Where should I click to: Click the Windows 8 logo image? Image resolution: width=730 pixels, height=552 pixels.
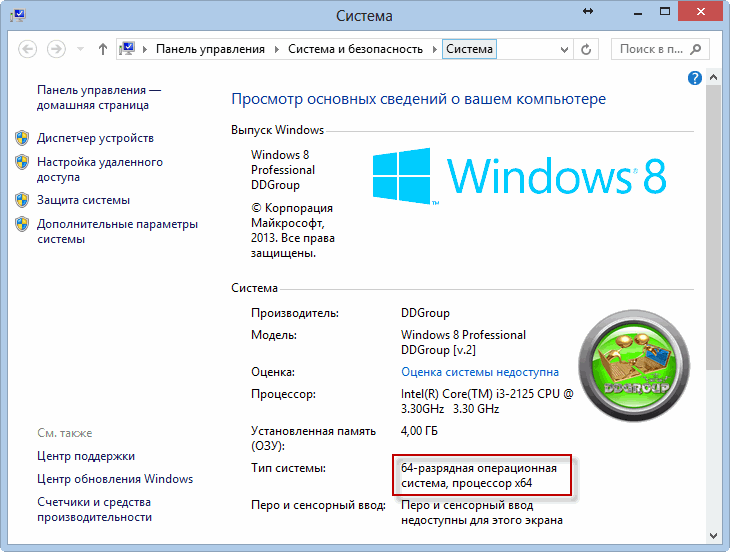coord(519,176)
